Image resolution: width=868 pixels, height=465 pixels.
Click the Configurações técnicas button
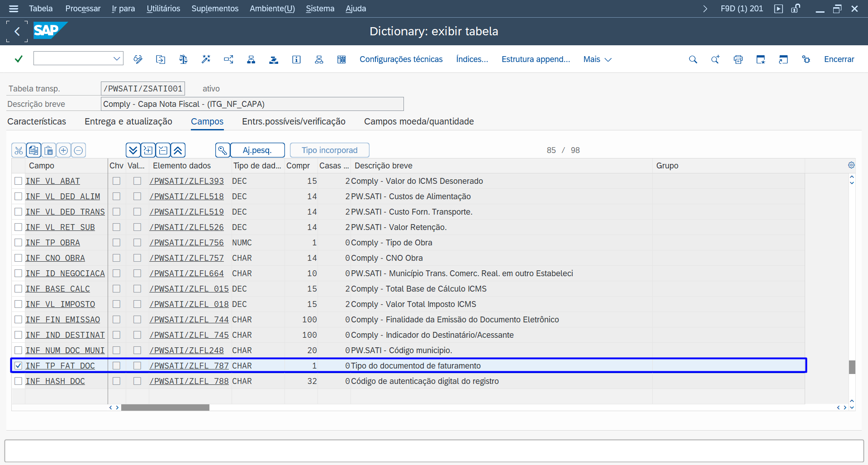pyautogui.click(x=401, y=59)
